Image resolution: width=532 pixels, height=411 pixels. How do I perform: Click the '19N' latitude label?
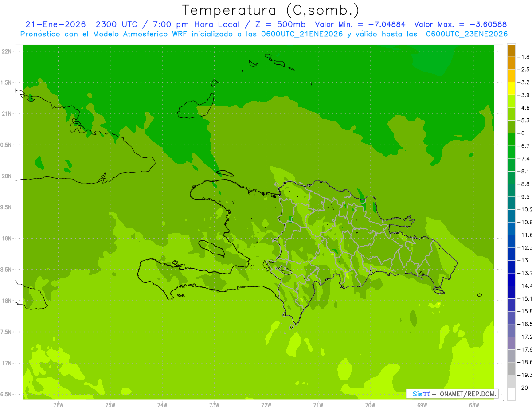click(7, 239)
